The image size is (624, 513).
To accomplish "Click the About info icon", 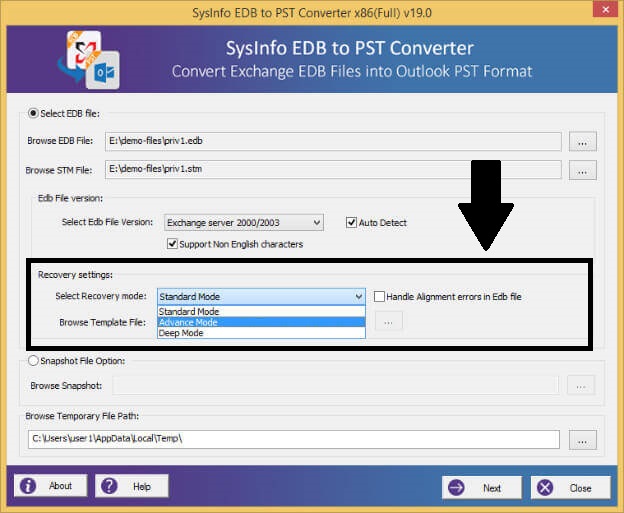I will pos(28,486).
